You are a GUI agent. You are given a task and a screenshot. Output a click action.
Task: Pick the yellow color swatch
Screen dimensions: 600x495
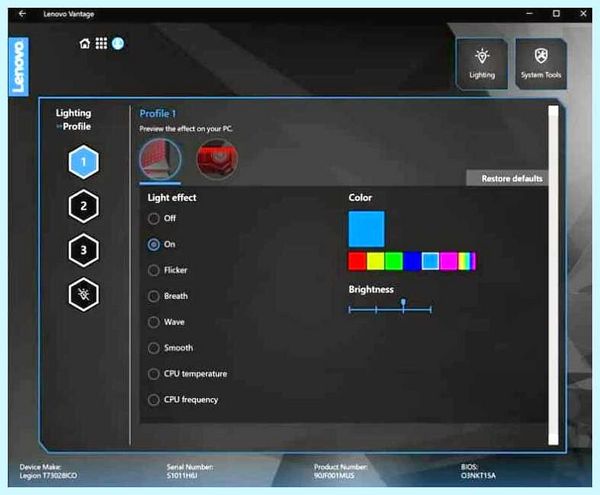click(375, 261)
